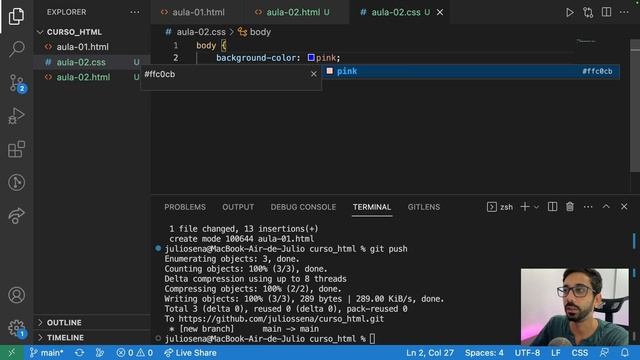Screen dimensions: 640x360
Task: Collapse the CURSO_HTML folder
Action: (74, 32)
